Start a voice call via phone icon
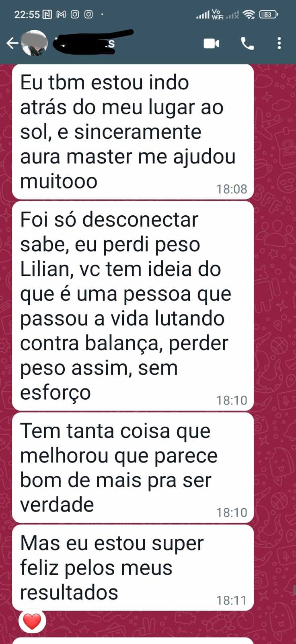 click(x=247, y=43)
